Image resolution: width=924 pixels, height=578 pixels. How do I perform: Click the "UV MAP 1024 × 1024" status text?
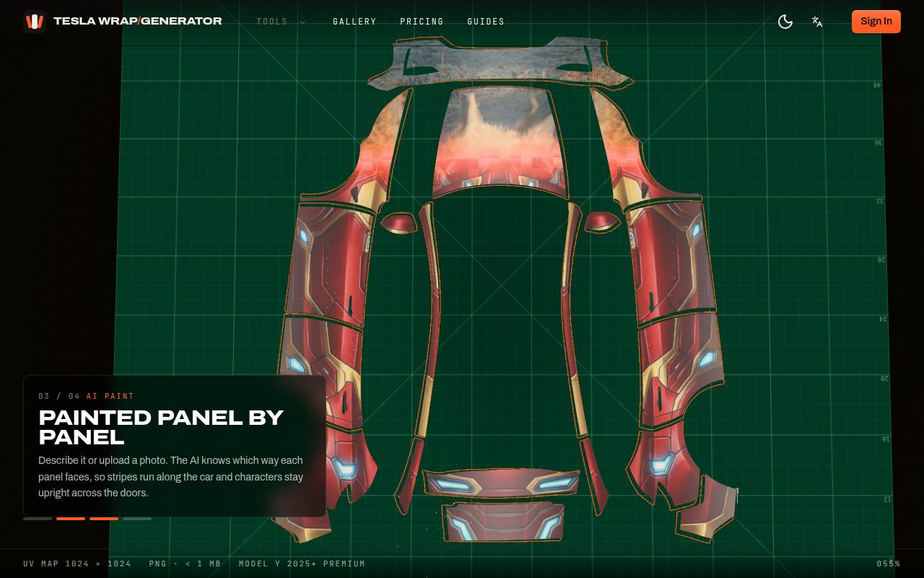(77, 564)
